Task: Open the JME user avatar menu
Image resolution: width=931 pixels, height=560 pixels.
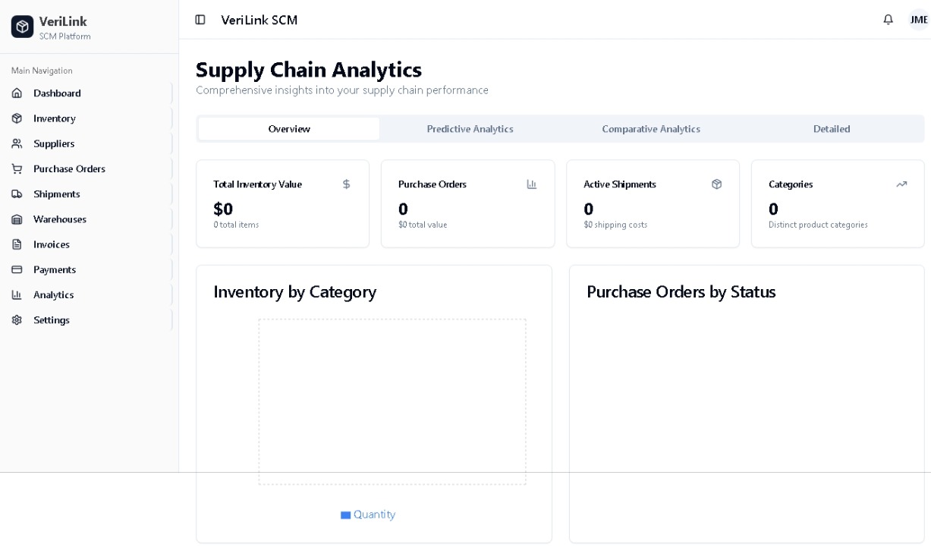Action: pos(918,20)
